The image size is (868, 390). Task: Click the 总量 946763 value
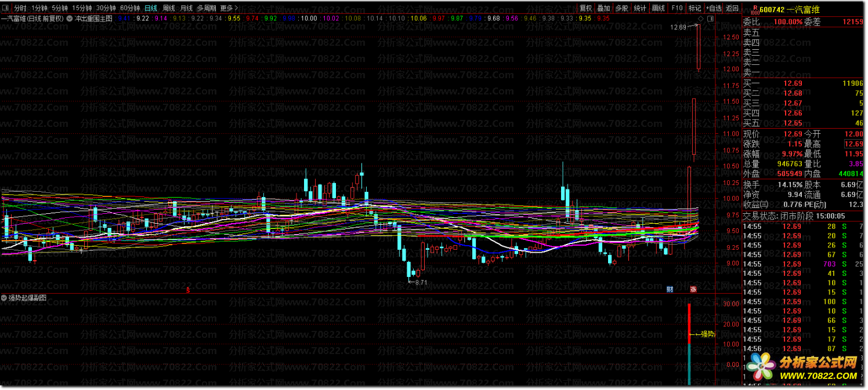790,163
